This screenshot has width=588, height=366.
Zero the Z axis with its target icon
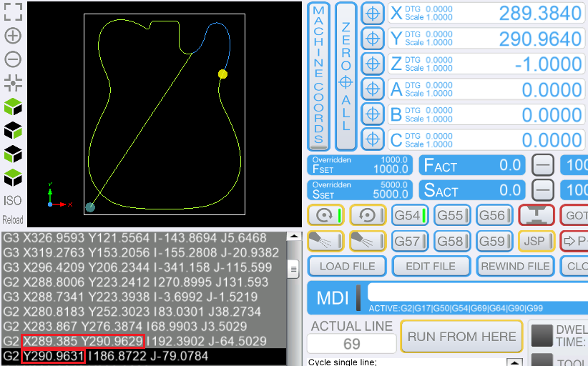[371, 64]
